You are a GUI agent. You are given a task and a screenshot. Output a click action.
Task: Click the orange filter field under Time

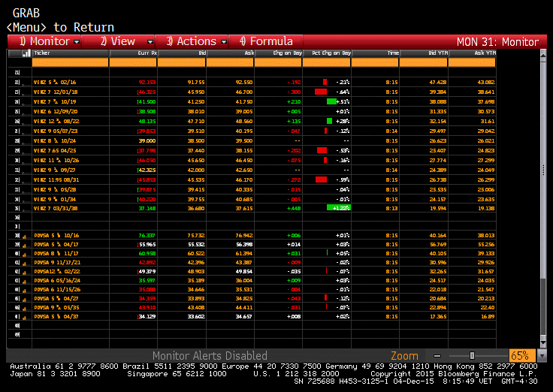[375, 63]
